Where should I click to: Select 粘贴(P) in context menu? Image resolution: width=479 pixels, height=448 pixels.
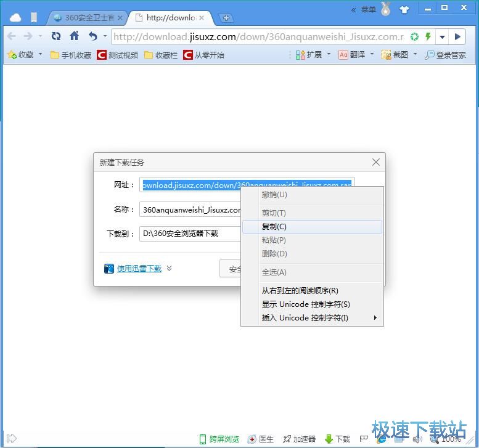(x=312, y=240)
